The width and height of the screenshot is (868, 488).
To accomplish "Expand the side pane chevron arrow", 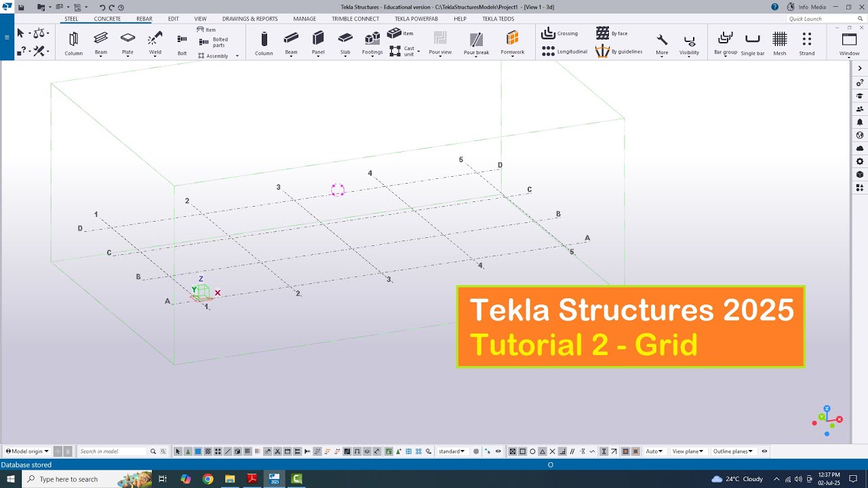I will click(x=860, y=68).
